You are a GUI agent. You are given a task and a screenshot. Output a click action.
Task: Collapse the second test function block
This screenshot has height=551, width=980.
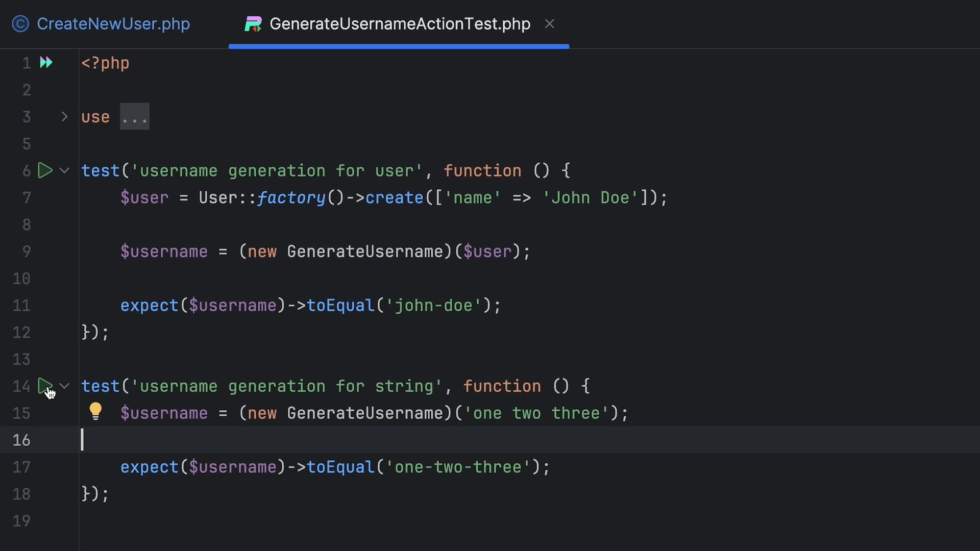point(64,386)
